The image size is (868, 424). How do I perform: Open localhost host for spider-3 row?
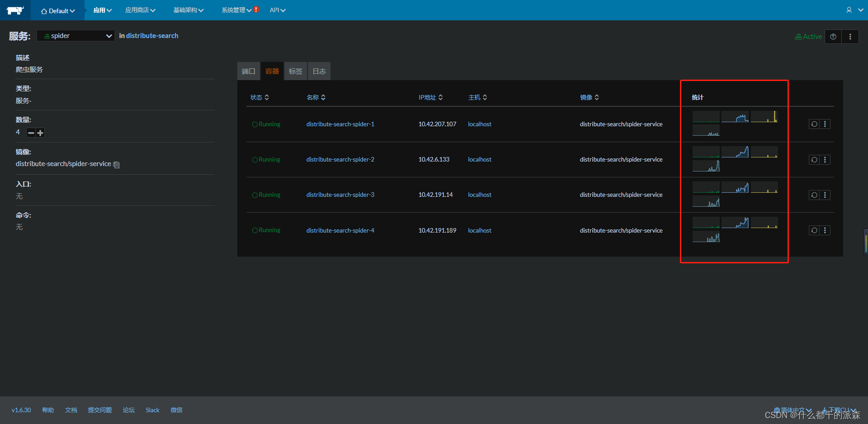[x=480, y=195]
